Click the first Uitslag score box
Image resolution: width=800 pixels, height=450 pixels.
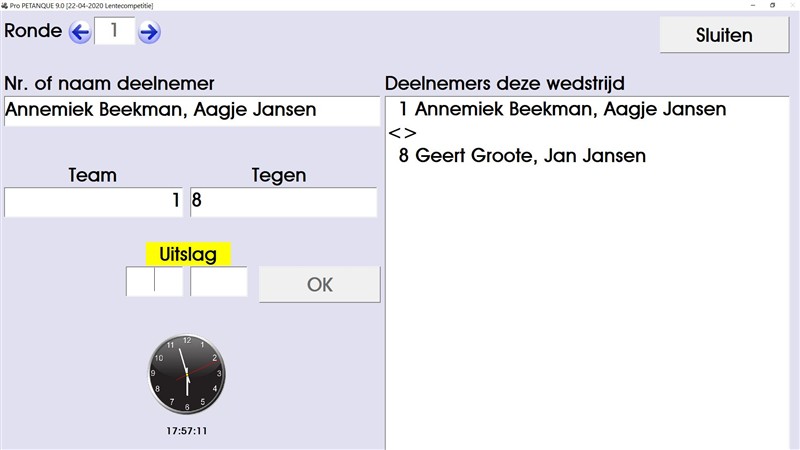click(x=154, y=282)
